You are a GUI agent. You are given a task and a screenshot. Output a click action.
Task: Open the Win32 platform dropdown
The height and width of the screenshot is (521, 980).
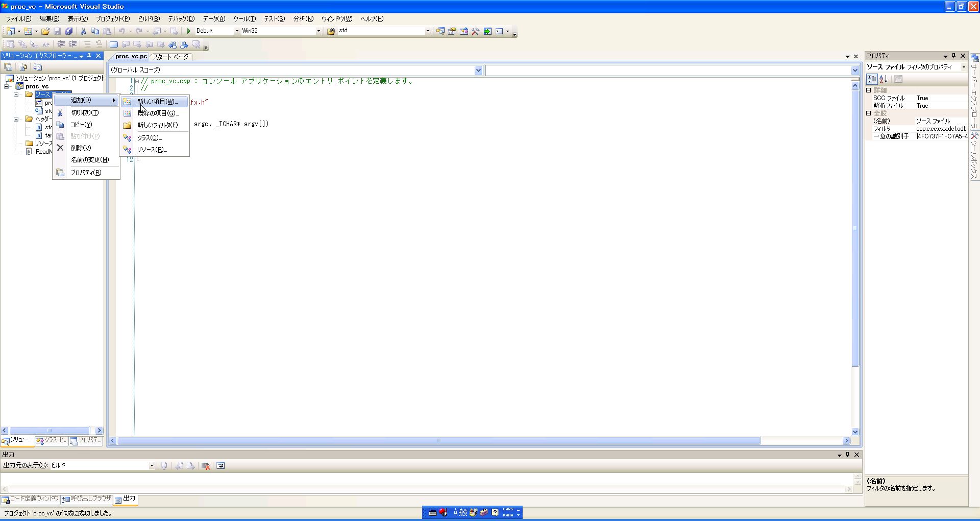pos(318,31)
